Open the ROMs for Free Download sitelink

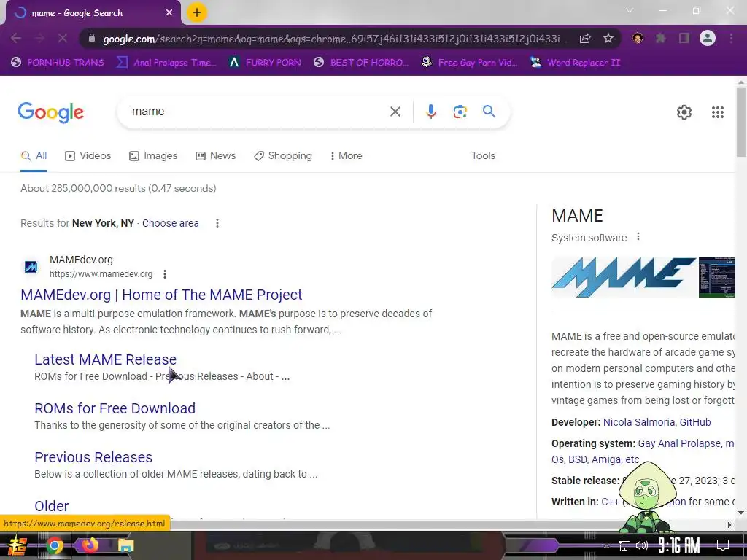click(x=115, y=408)
